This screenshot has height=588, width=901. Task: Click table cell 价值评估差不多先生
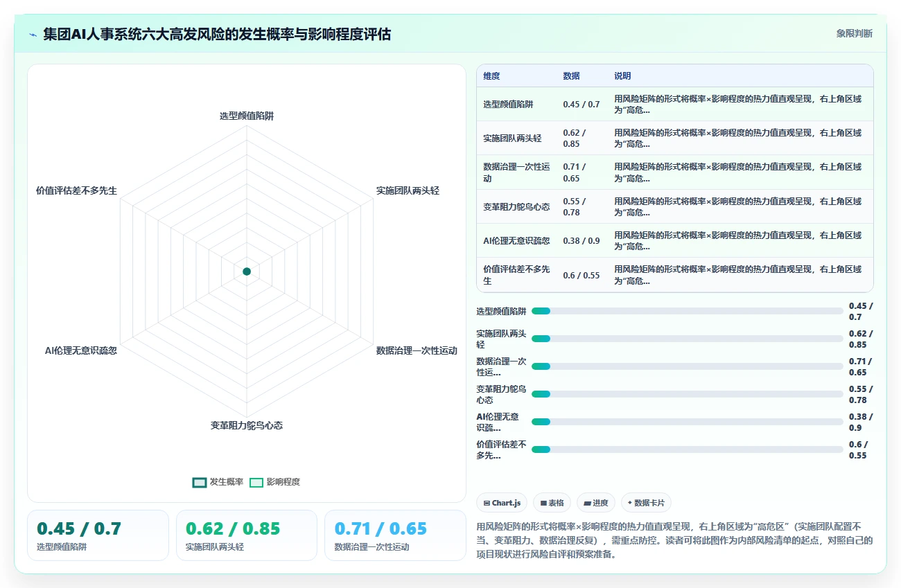(x=517, y=275)
